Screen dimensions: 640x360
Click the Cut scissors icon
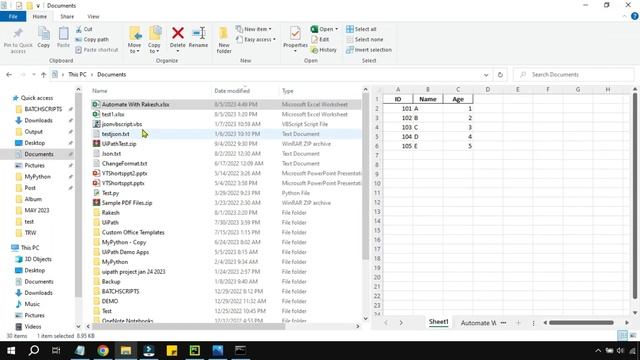[x=79, y=29]
